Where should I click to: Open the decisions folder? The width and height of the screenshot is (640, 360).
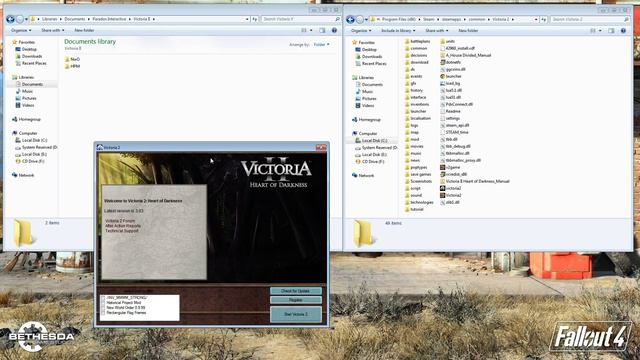point(416,55)
